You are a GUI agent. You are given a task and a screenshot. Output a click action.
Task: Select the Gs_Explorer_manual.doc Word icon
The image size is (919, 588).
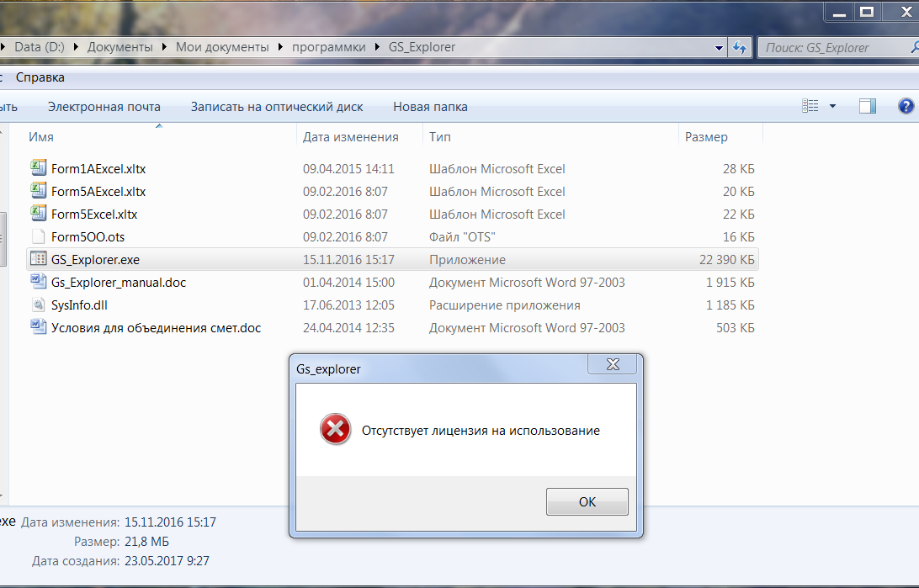click(x=38, y=282)
